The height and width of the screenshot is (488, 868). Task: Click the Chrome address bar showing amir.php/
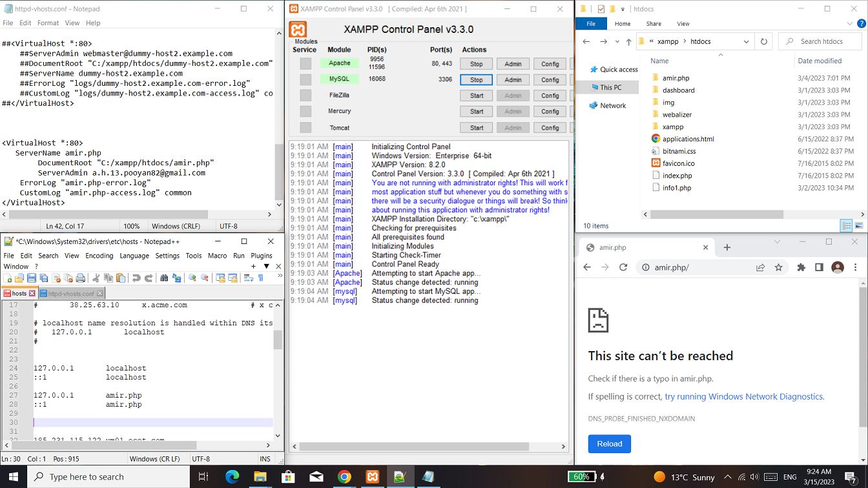(x=710, y=267)
